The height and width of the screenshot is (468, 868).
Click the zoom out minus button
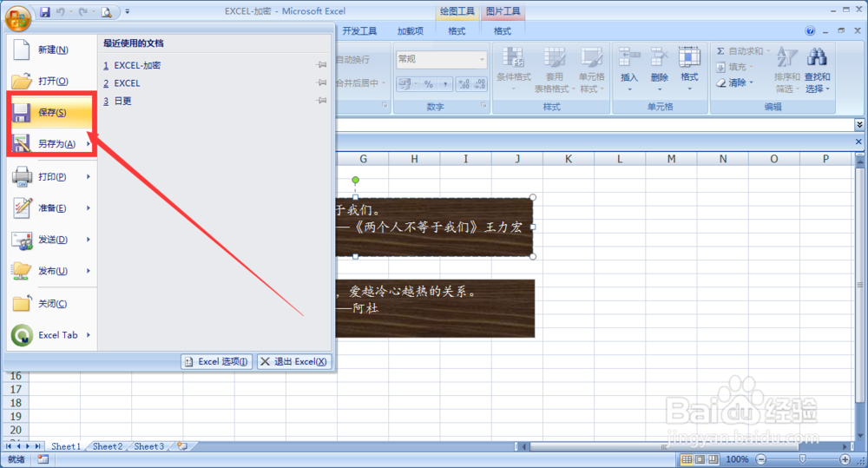point(761,459)
